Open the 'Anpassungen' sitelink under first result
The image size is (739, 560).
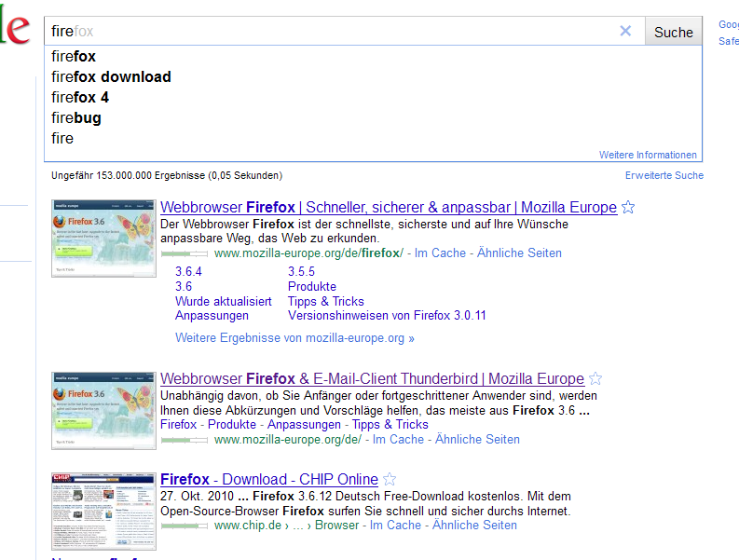[212, 316]
